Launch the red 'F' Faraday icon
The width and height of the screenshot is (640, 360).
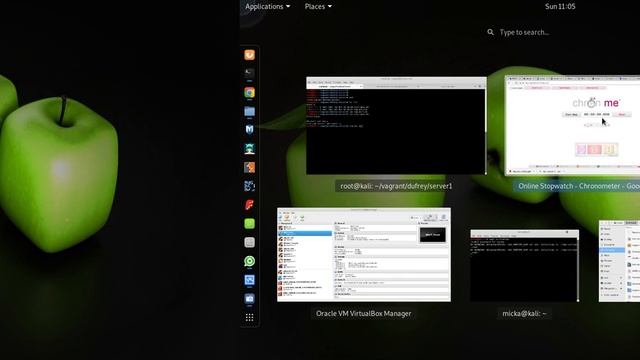249,204
